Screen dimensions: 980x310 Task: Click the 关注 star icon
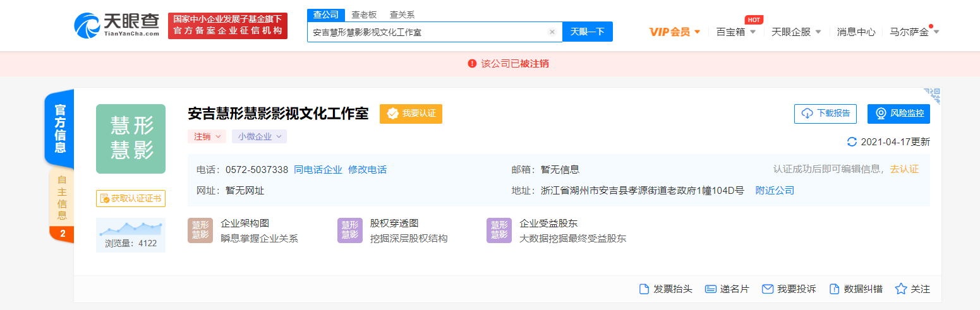901,289
